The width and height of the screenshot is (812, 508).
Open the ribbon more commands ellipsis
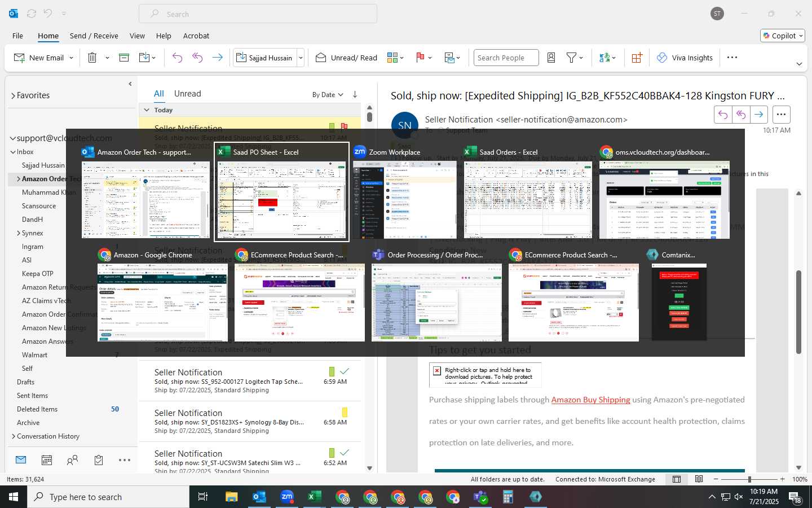[x=732, y=58]
